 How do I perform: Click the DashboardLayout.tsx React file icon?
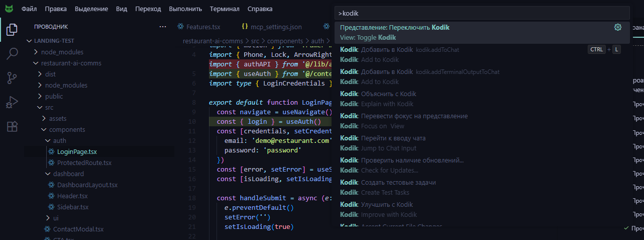tap(51, 185)
